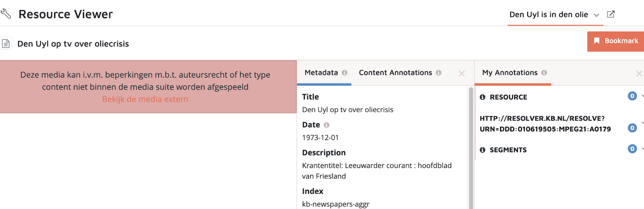The width and height of the screenshot is (644, 209).
Task: Click the info icon next to Content Annotations
Action: click(x=439, y=73)
